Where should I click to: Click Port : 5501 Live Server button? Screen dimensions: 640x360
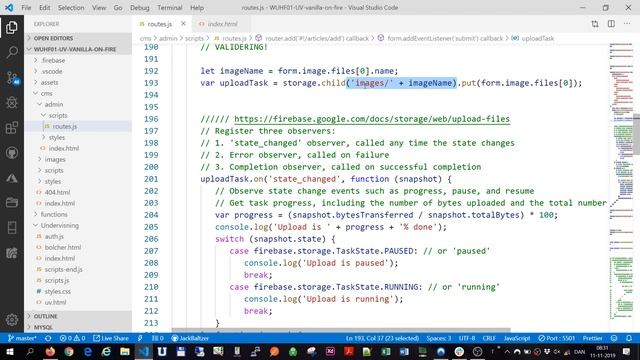pos(556,338)
